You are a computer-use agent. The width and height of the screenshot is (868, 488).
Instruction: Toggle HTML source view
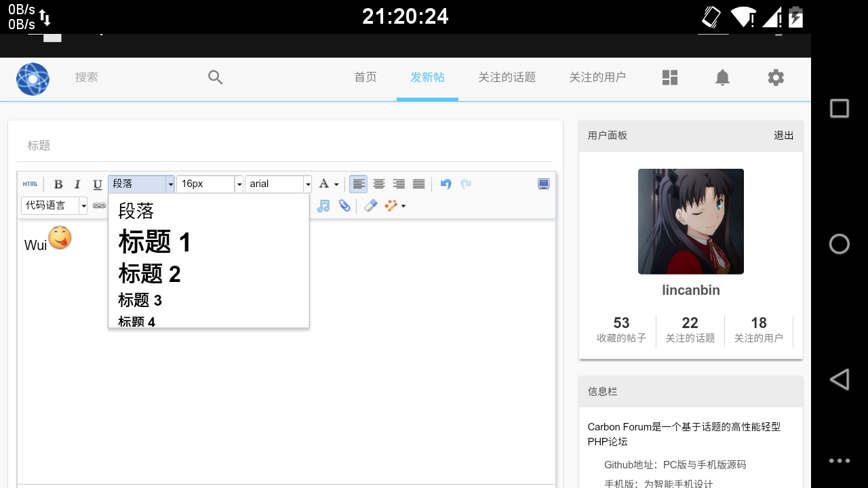30,184
